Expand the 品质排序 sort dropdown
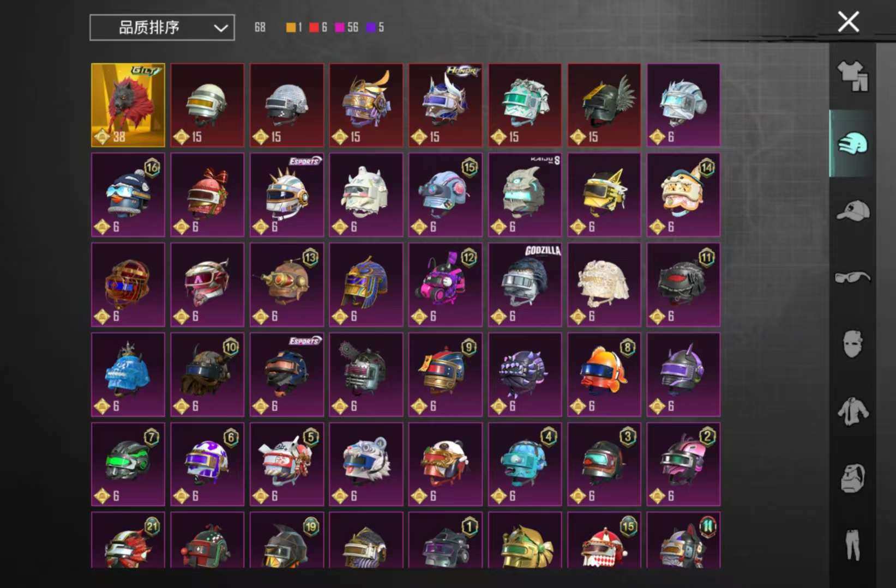This screenshot has width=896, height=588. [162, 27]
